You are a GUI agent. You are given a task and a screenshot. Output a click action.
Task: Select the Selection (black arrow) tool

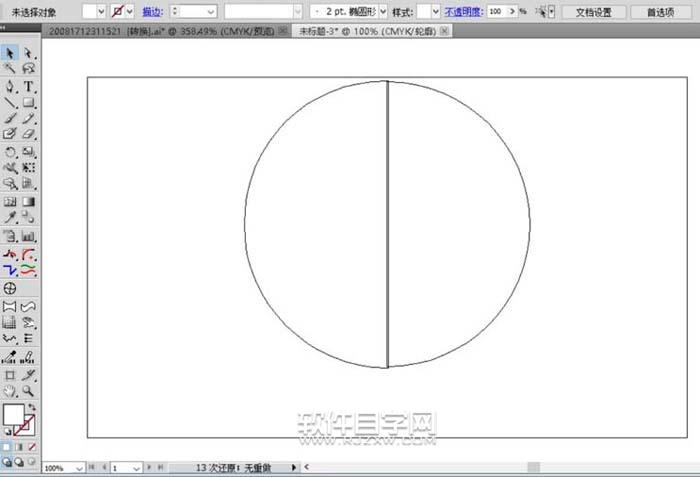click(10, 53)
